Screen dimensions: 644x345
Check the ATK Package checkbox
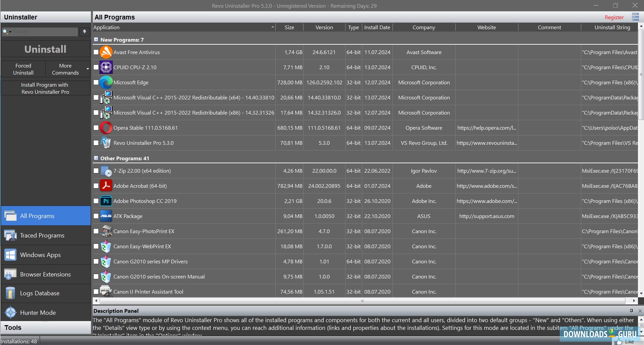[96, 216]
